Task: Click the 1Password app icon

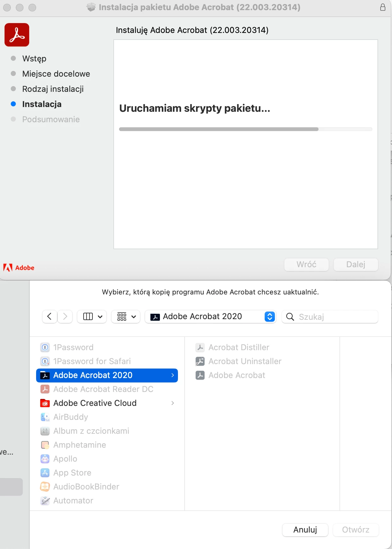Action: pyautogui.click(x=45, y=347)
